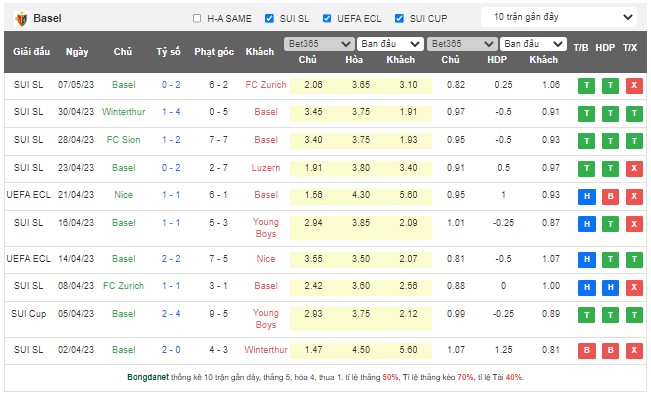Click green T/B badge in 28/04/23 row
The height and width of the screenshot is (398, 651).
click(x=587, y=141)
